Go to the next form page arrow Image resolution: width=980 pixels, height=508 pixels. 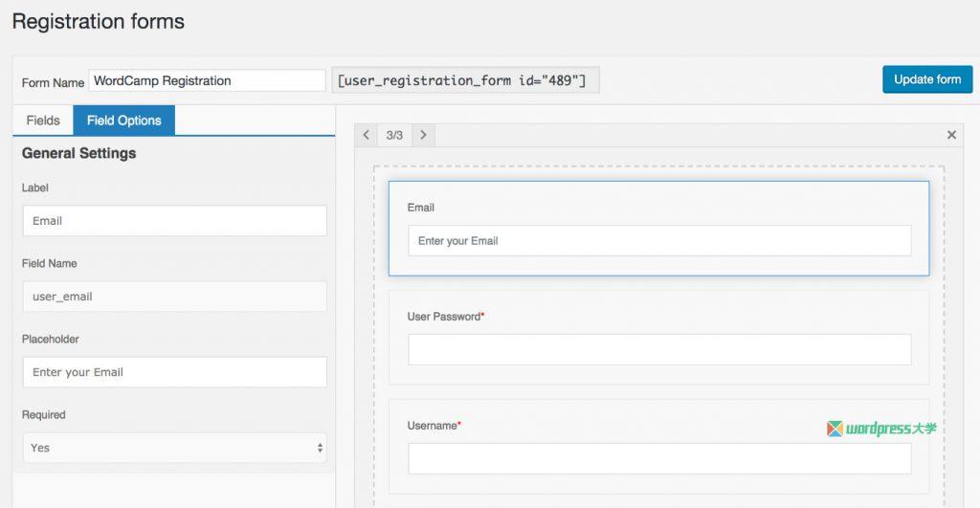coord(423,135)
